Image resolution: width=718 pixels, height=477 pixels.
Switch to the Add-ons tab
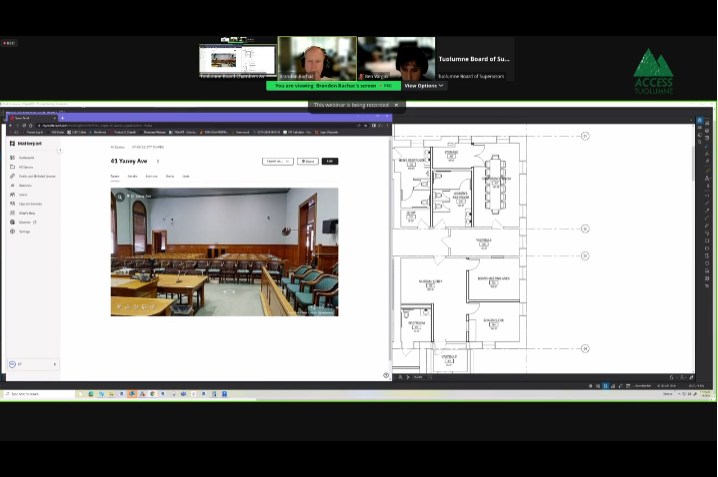tap(151, 176)
